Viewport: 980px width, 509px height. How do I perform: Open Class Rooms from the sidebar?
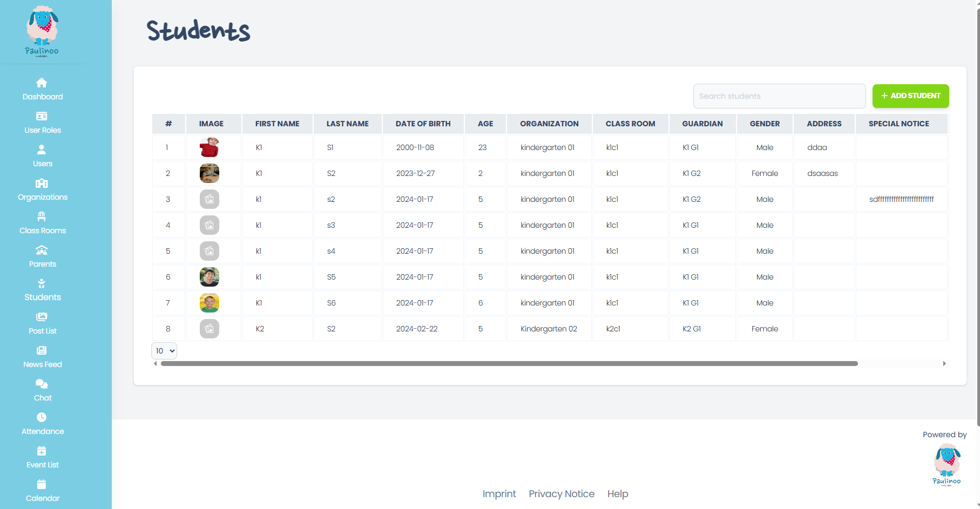pyautogui.click(x=42, y=223)
